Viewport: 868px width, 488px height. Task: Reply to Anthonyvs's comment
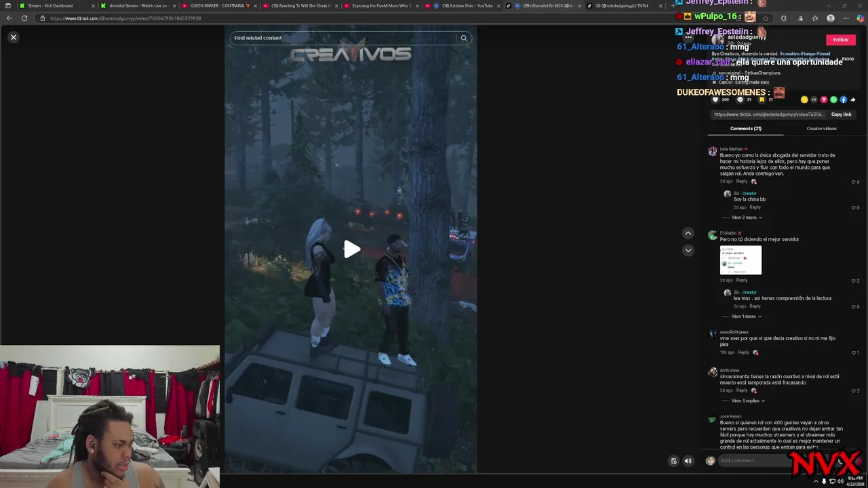click(x=742, y=390)
